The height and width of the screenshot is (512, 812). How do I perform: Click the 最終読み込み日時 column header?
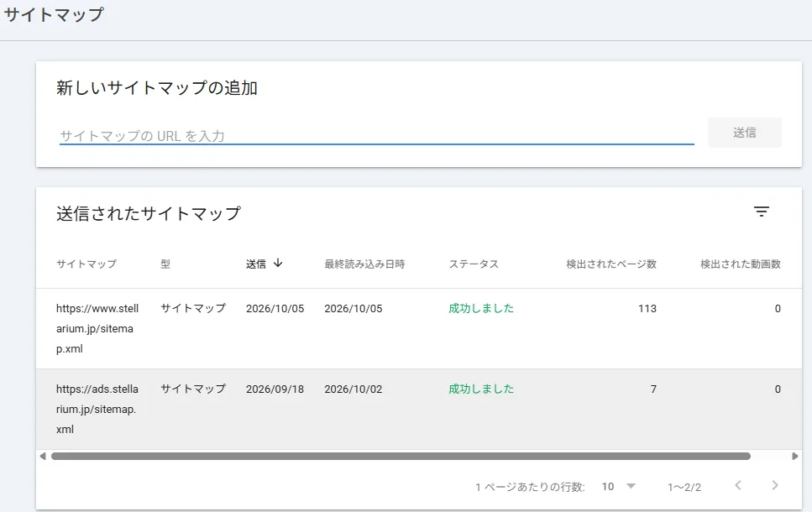[x=364, y=264]
